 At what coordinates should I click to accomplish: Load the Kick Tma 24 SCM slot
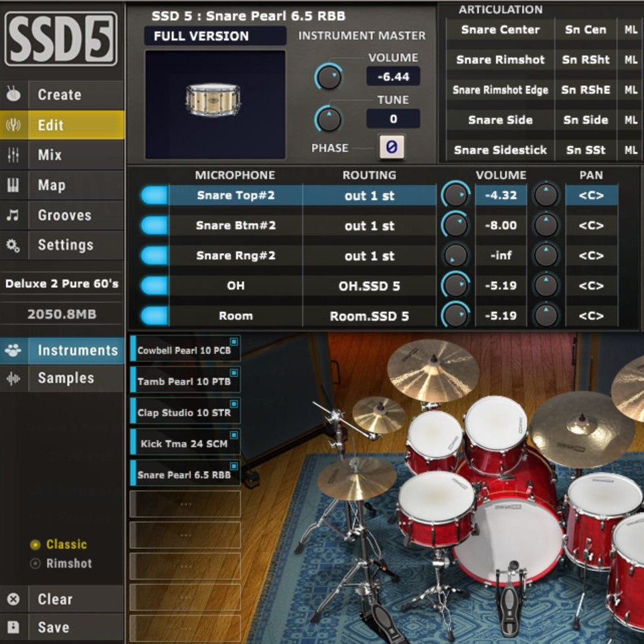coord(185,443)
